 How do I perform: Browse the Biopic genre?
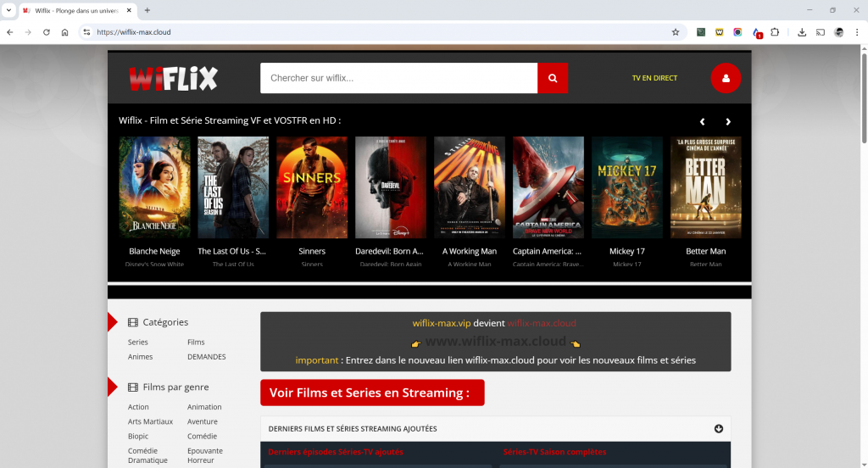click(x=138, y=437)
